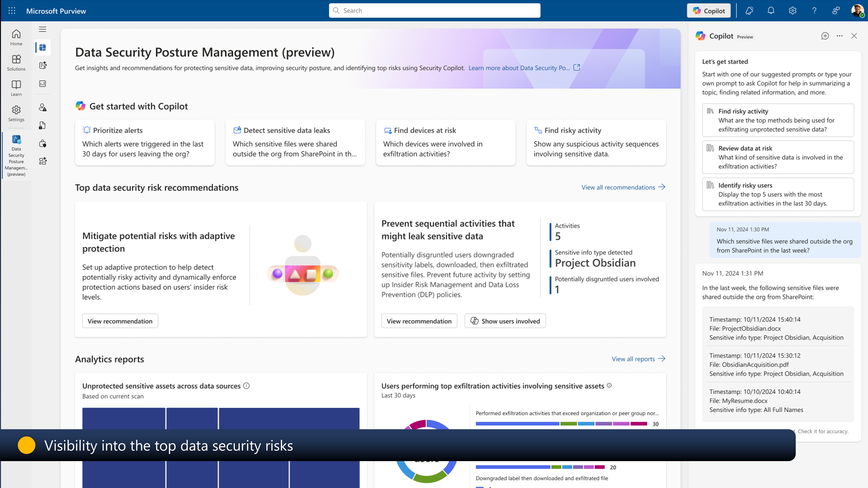Image resolution: width=868 pixels, height=488 pixels.
Task: Open the notifications bell icon
Action: pos(771,11)
